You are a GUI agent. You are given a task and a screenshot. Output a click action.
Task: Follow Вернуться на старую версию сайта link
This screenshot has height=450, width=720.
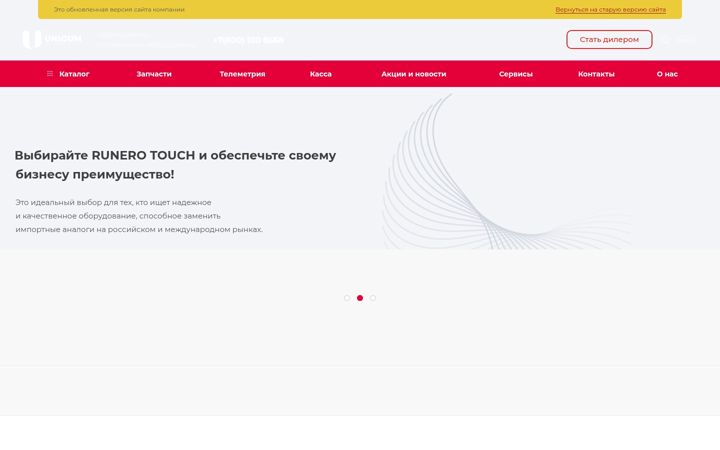pos(611,9)
